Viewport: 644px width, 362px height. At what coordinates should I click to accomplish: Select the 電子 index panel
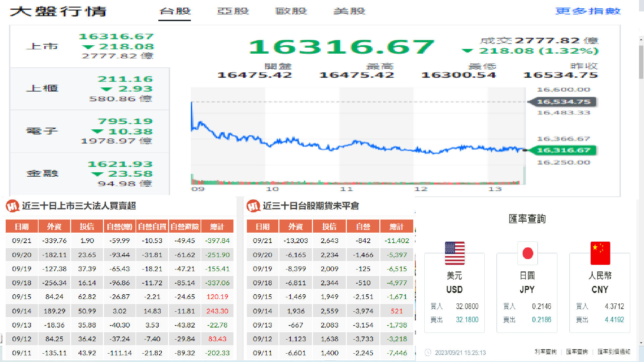pyautogui.click(x=90, y=131)
